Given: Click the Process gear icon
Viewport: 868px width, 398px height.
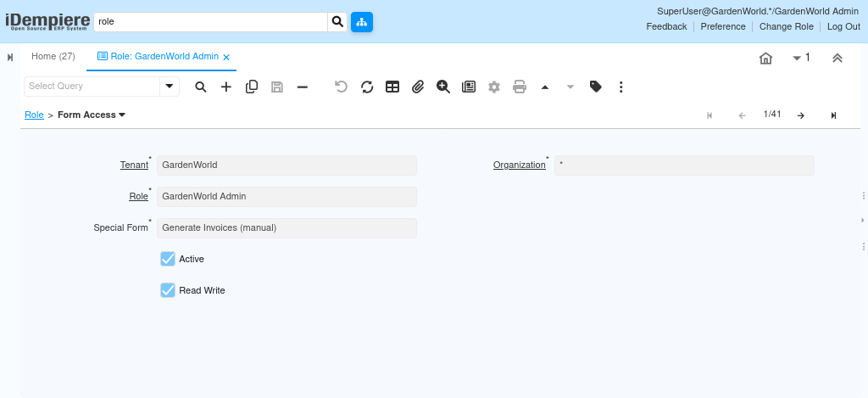Looking at the screenshot, I should (x=494, y=87).
